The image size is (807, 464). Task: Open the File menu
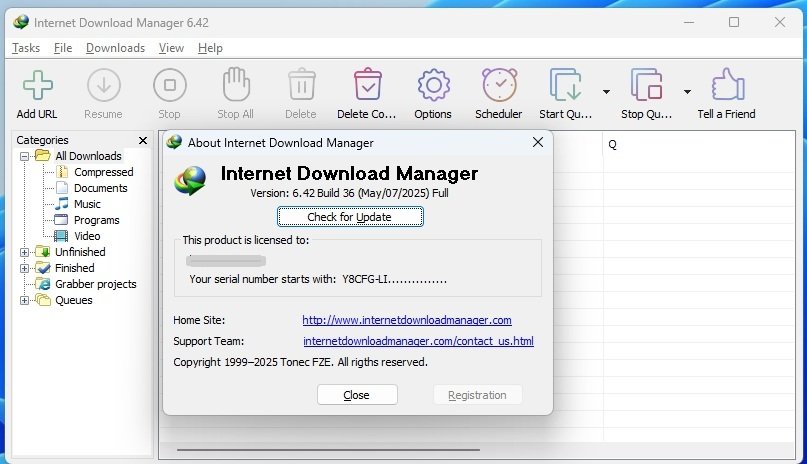[x=63, y=48]
